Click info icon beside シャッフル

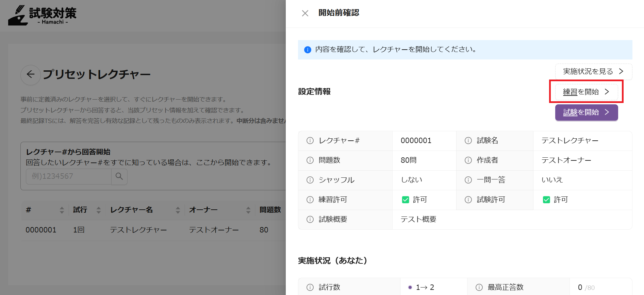(x=310, y=180)
